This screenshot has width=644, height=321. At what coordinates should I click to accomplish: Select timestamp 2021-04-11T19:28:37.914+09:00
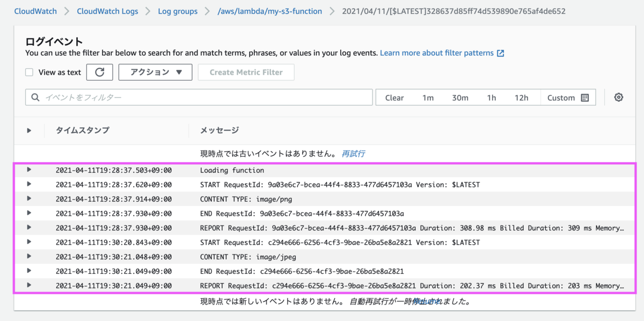[x=114, y=199]
